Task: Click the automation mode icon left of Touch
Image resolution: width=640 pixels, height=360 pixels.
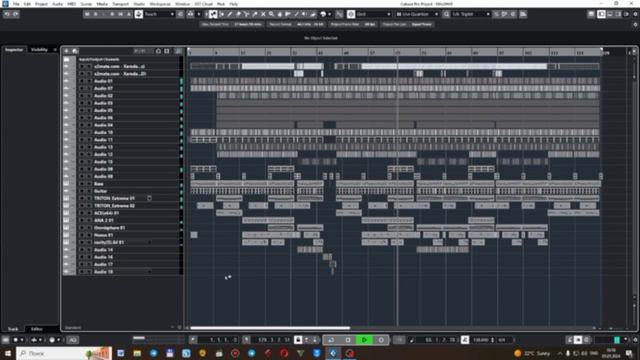Action: (139, 14)
